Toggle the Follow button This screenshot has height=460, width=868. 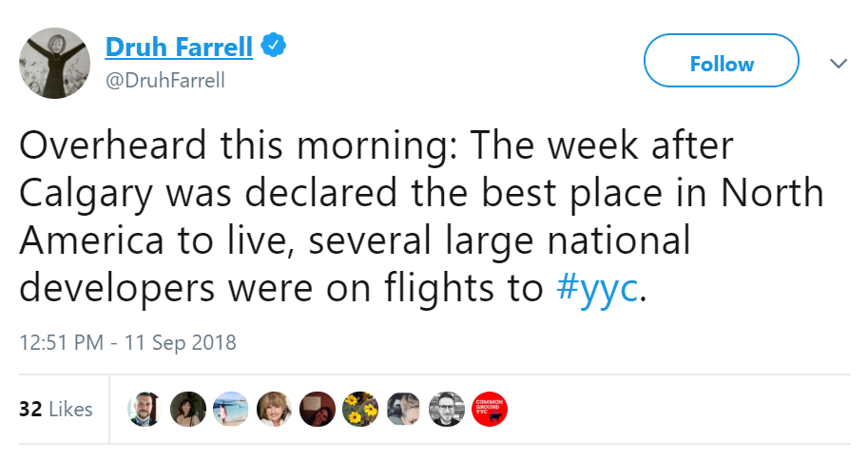pos(722,64)
